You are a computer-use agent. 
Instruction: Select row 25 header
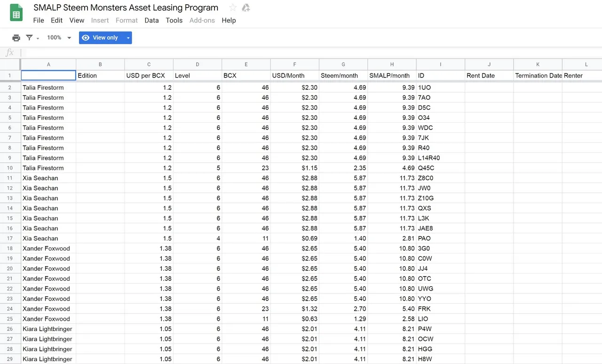click(x=10, y=319)
